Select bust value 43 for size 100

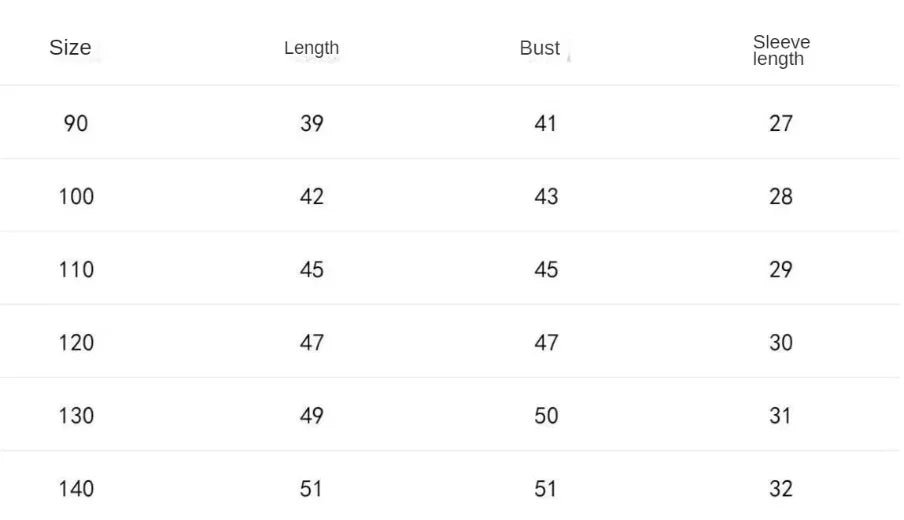(546, 197)
